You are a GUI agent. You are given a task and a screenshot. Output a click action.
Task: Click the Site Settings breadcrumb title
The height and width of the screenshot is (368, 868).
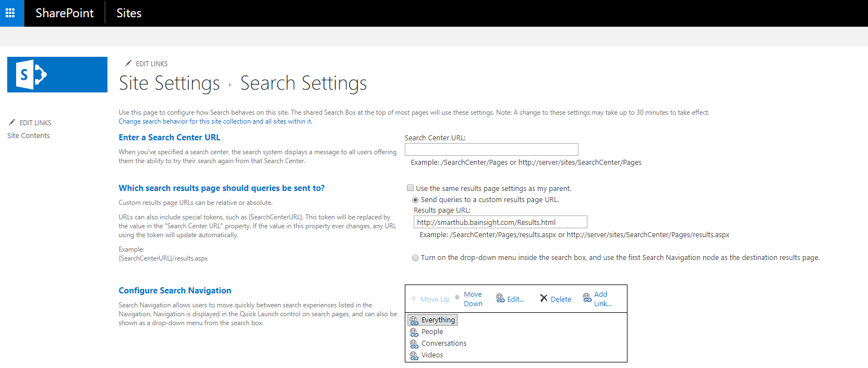coord(169,84)
